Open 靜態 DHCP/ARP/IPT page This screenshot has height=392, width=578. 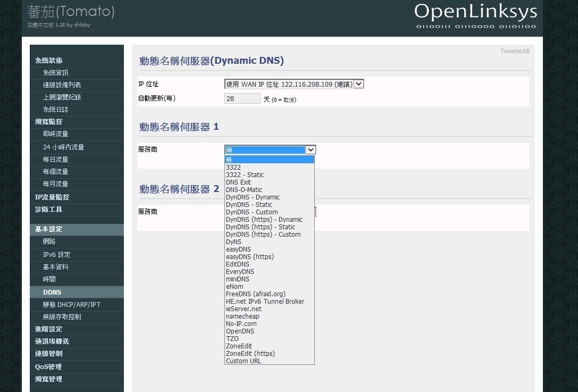77,305
